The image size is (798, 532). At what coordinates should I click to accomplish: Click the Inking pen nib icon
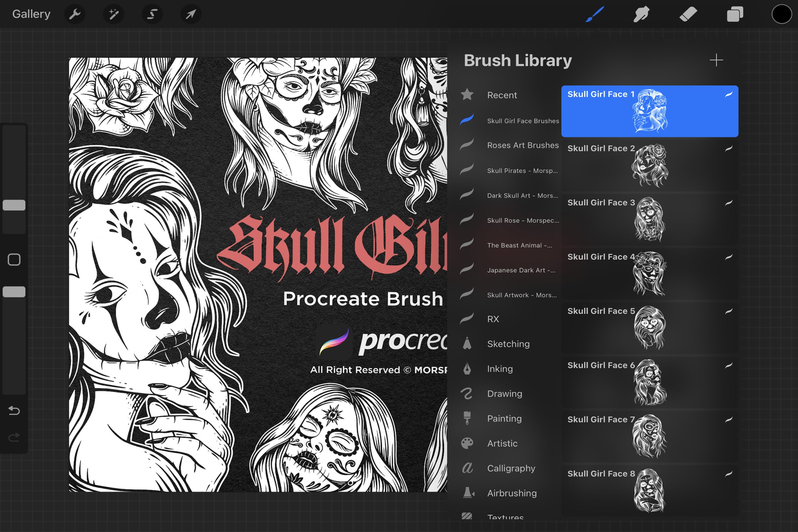467,368
